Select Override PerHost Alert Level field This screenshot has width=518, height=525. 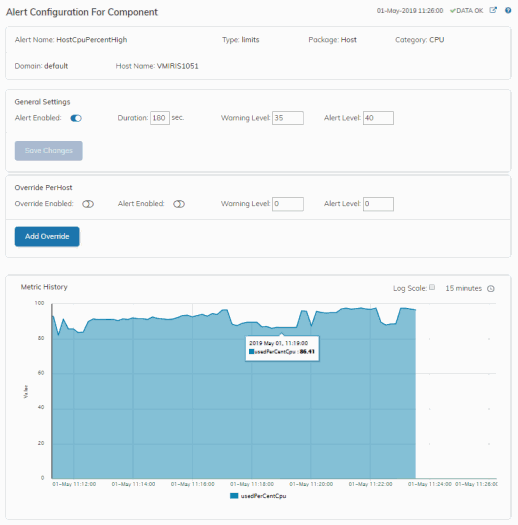coord(378,204)
